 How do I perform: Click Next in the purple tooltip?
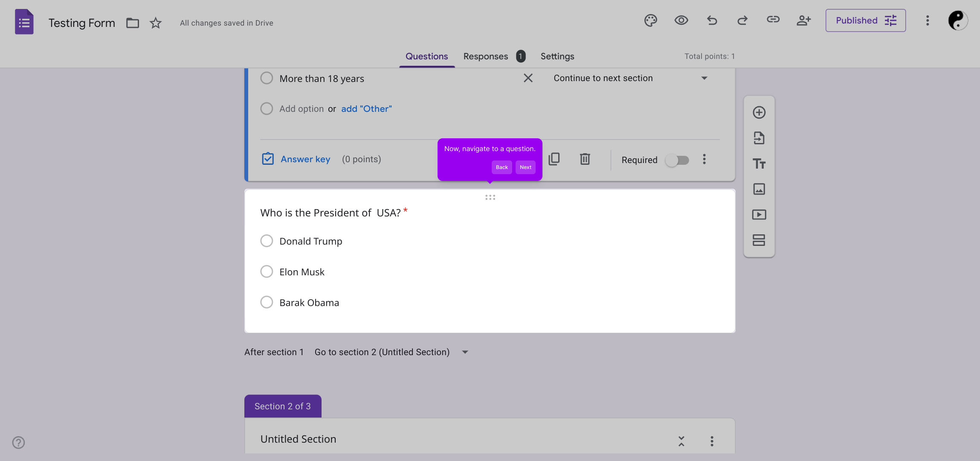tap(525, 167)
